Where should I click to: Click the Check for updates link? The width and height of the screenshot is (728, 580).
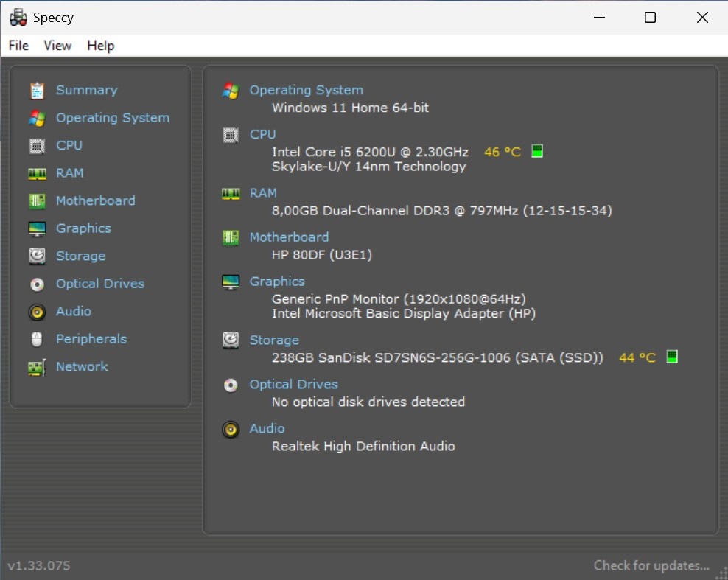(x=651, y=565)
